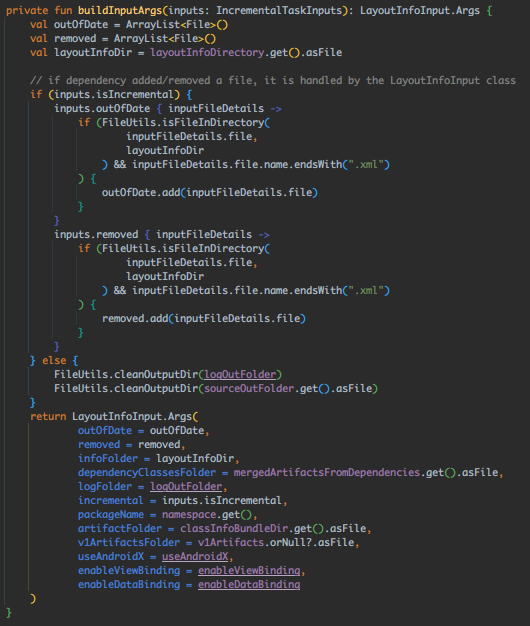Click the 'val outOfDate' variable declaration
Screen dimensions: 530x626
coord(69,25)
